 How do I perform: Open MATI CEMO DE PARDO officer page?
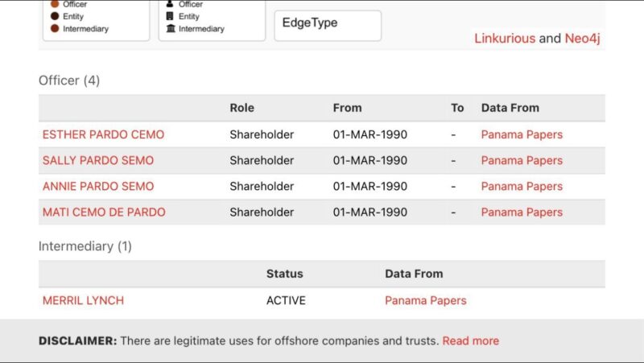[104, 212]
